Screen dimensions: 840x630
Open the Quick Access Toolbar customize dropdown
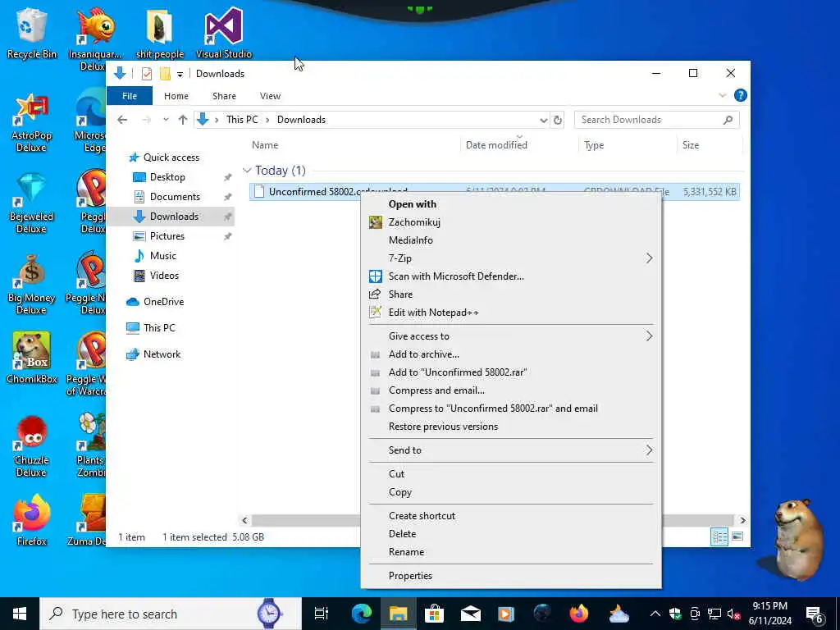coord(180,74)
